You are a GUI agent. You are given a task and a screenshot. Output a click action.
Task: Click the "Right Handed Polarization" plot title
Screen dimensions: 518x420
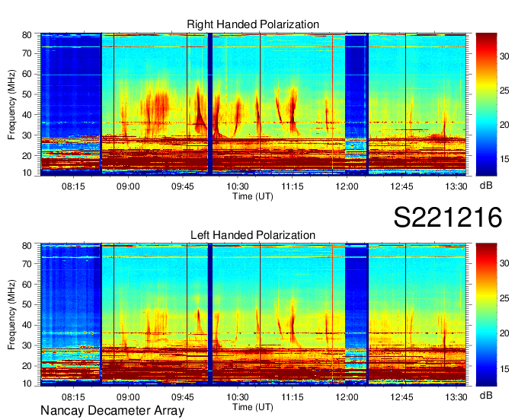pos(253,24)
